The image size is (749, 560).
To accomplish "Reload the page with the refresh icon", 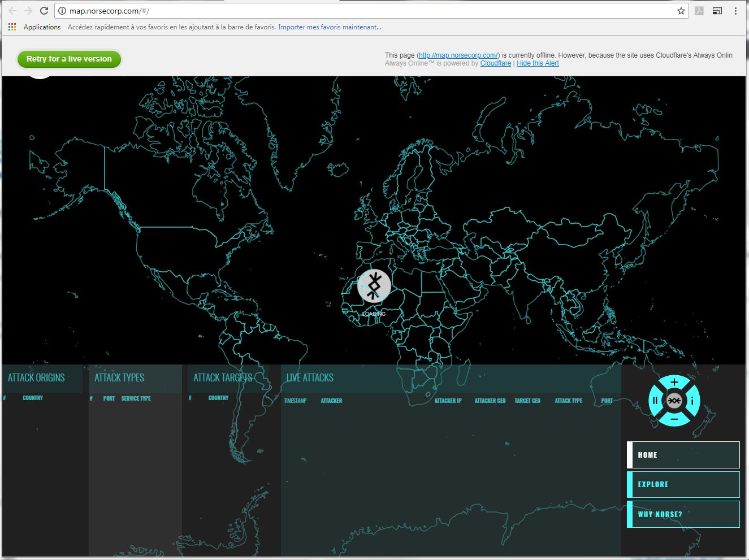I will 44,11.
